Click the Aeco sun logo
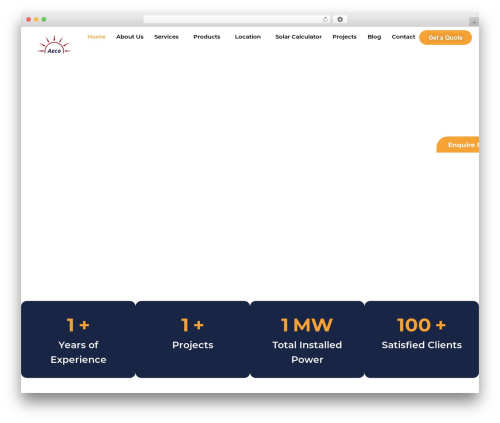The height and width of the screenshot is (423, 500). tap(54, 45)
